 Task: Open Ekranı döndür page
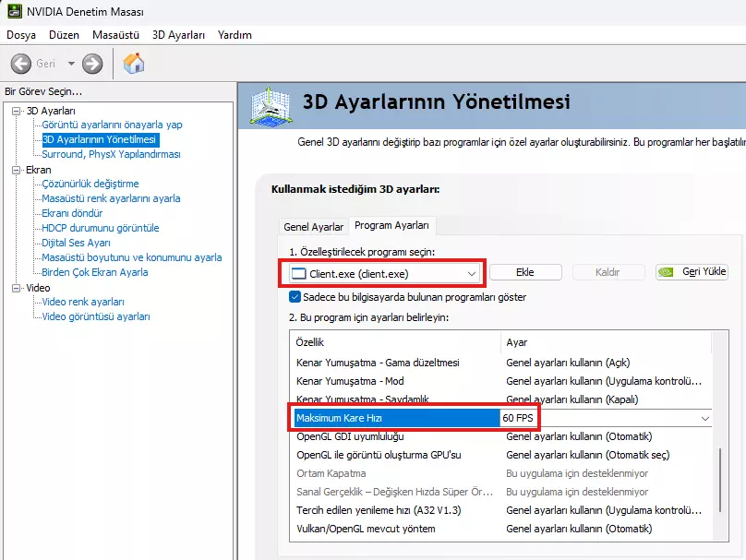[72, 213]
